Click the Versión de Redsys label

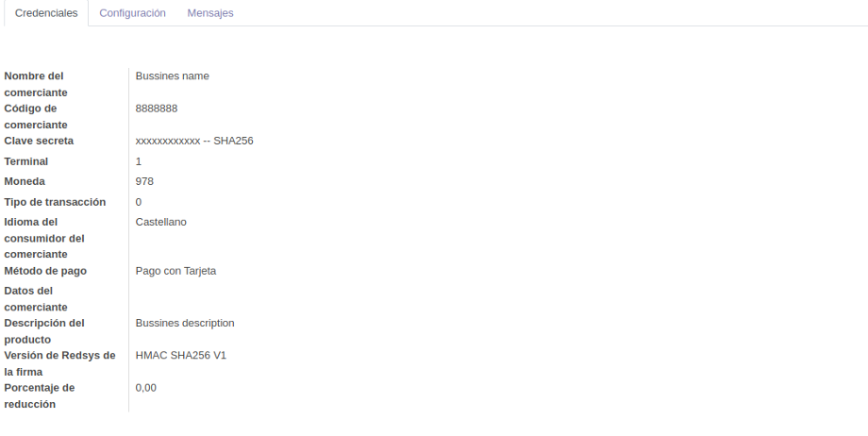59,363
